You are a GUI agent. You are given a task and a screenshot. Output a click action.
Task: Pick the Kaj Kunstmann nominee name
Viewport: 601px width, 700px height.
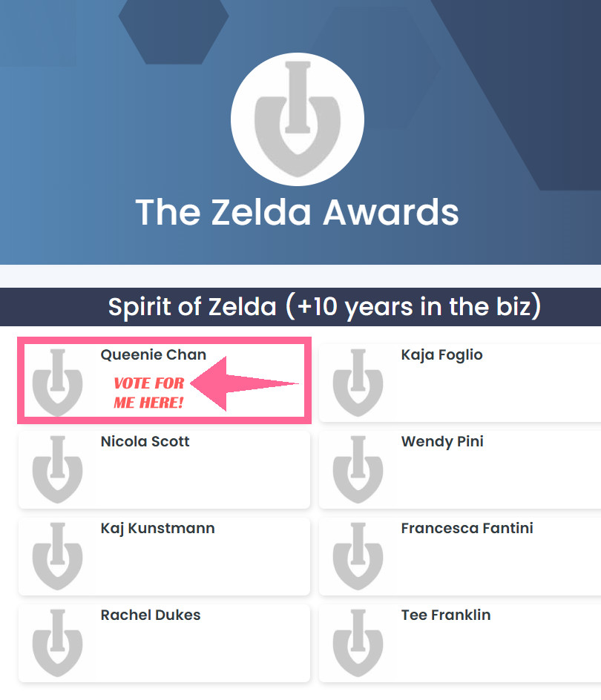pyautogui.click(x=157, y=529)
